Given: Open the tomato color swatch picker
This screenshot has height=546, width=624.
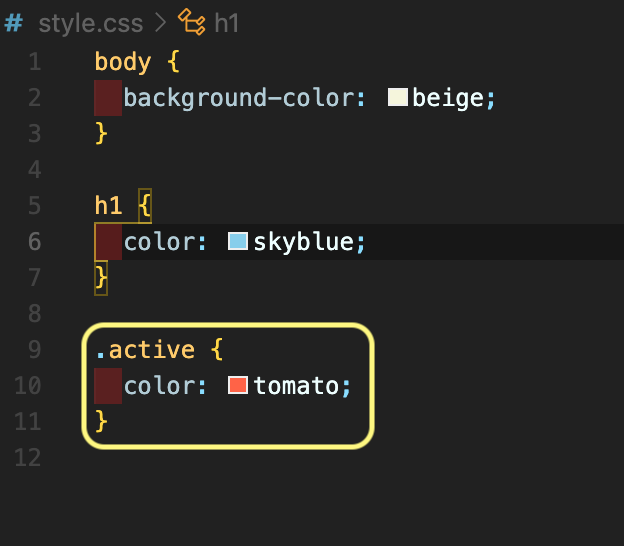Looking at the screenshot, I should 238,385.
